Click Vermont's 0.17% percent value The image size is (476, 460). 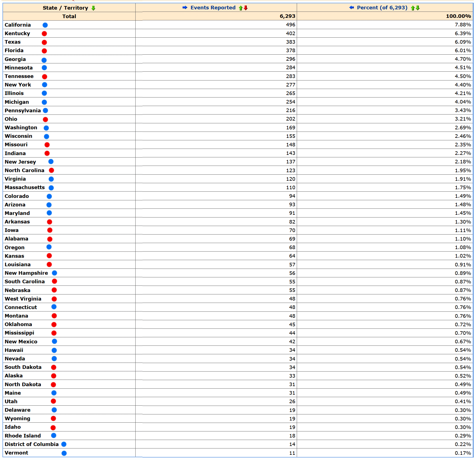pos(463,453)
